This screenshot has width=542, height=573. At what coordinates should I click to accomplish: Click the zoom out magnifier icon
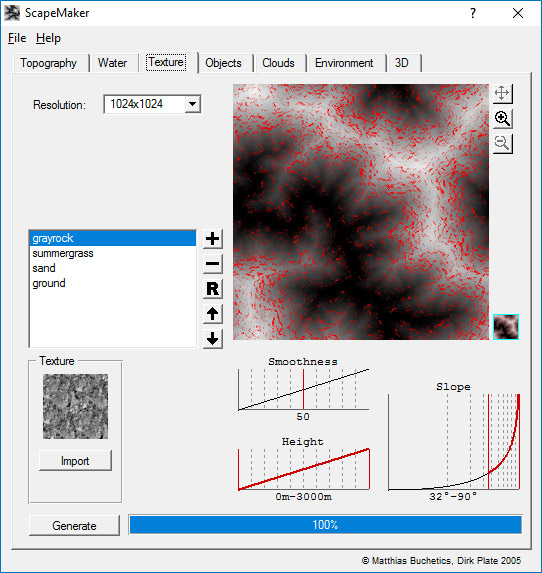point(503,144)
